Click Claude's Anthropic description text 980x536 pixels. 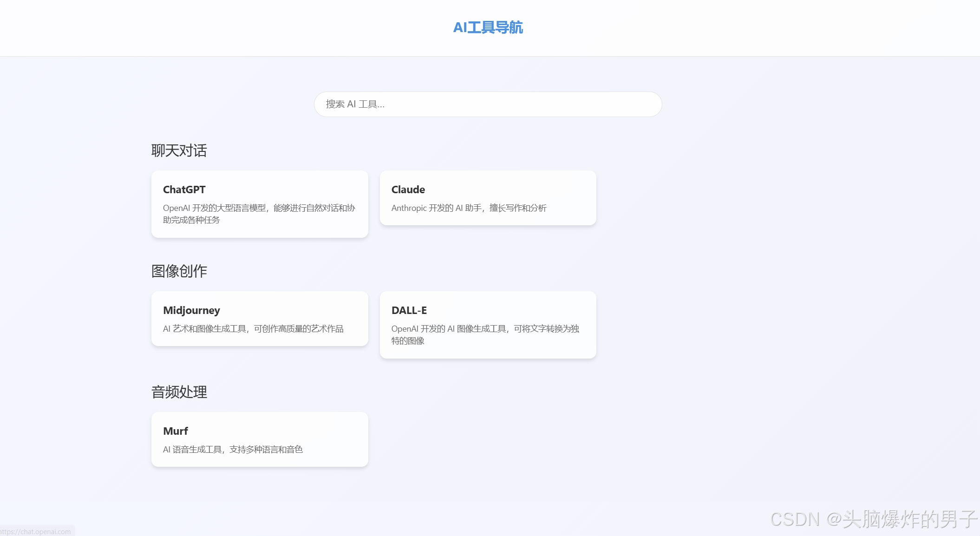[469, 208]
